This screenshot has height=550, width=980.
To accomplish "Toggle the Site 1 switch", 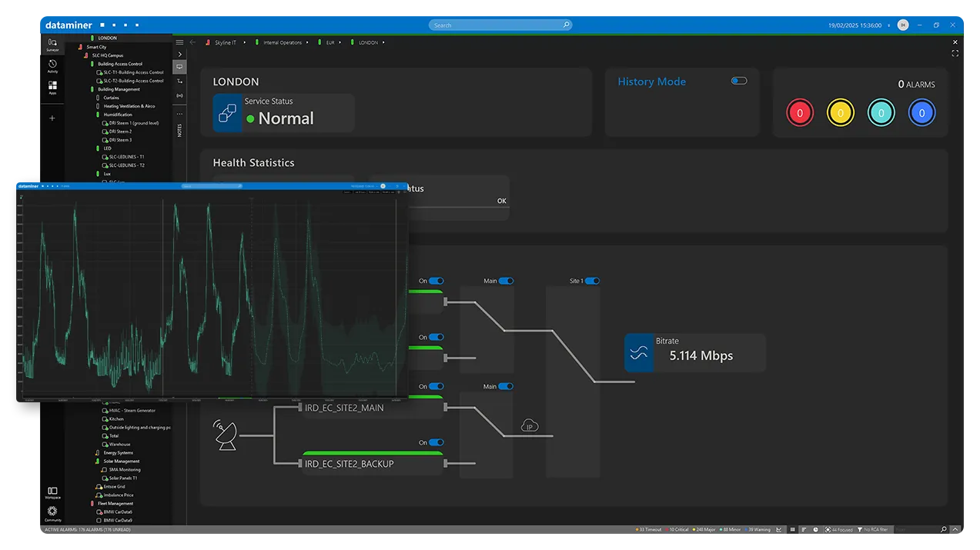I will [592, 281].
